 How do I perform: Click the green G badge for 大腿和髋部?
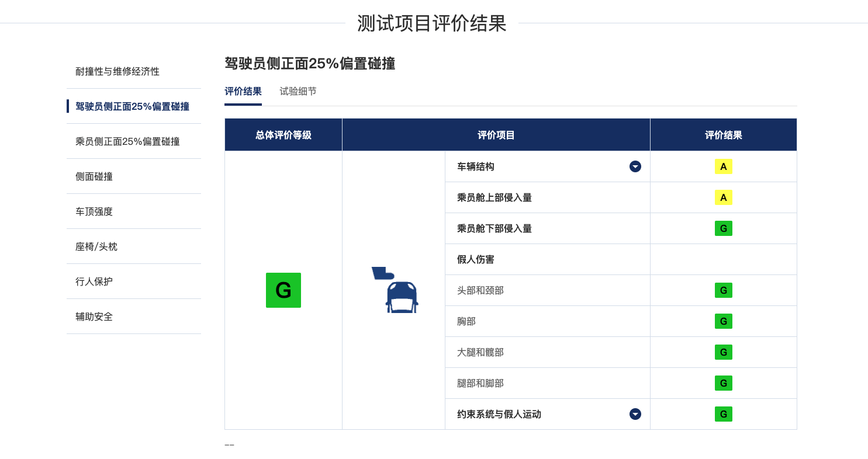tap(724, 352)
